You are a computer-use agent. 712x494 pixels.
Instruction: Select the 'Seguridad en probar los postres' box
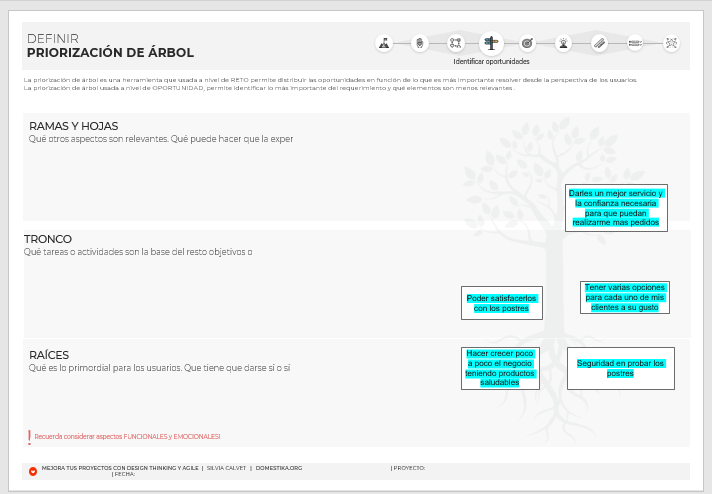[x=621, y=368]
